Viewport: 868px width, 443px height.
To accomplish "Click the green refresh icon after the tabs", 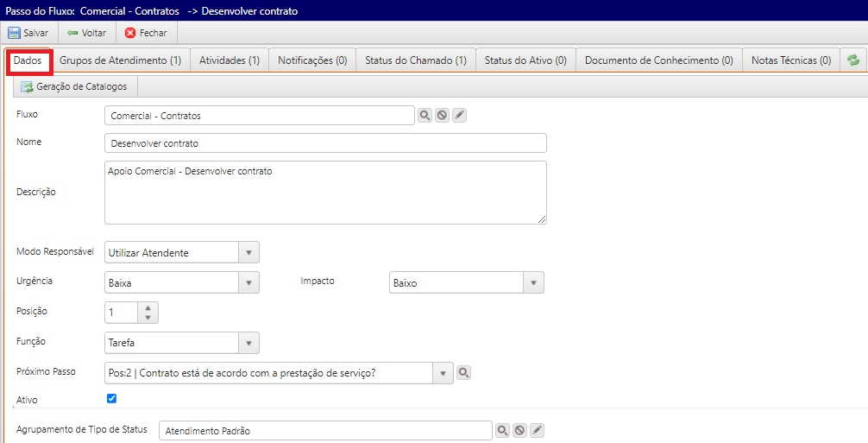I will point(853,60).
